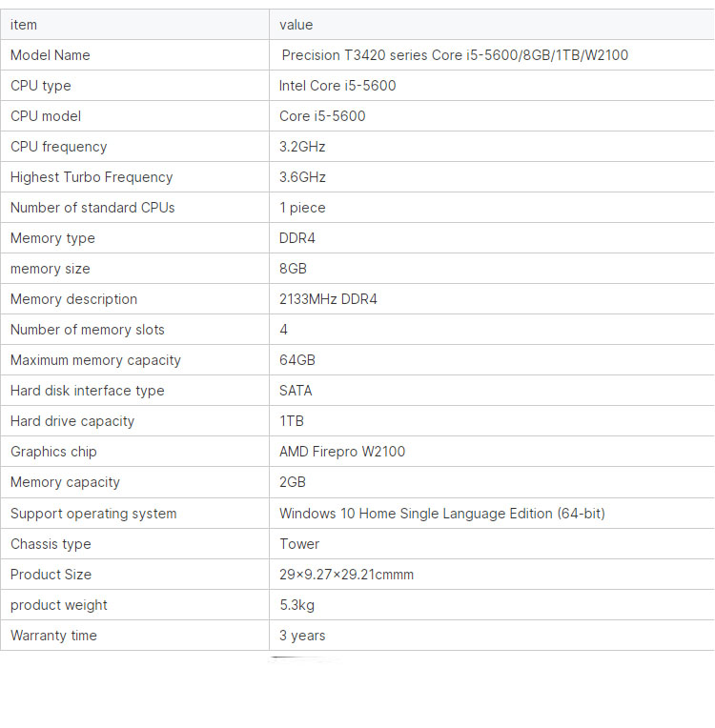
Task: Select the '3.2GHz' value
Action: pos(302,147)
